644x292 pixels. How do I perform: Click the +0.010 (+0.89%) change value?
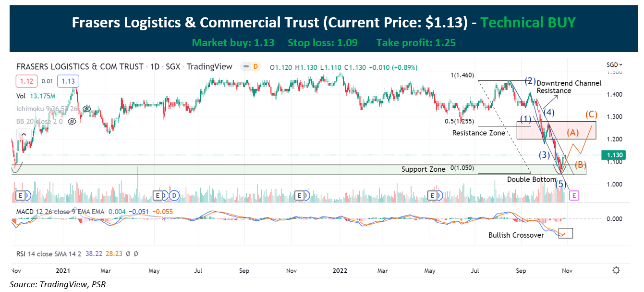[x=393, y=67]
